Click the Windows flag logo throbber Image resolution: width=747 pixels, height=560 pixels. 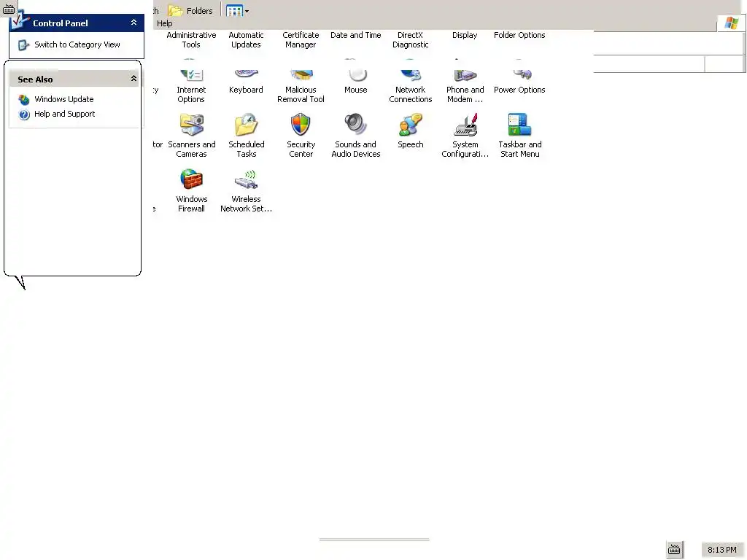731,23
